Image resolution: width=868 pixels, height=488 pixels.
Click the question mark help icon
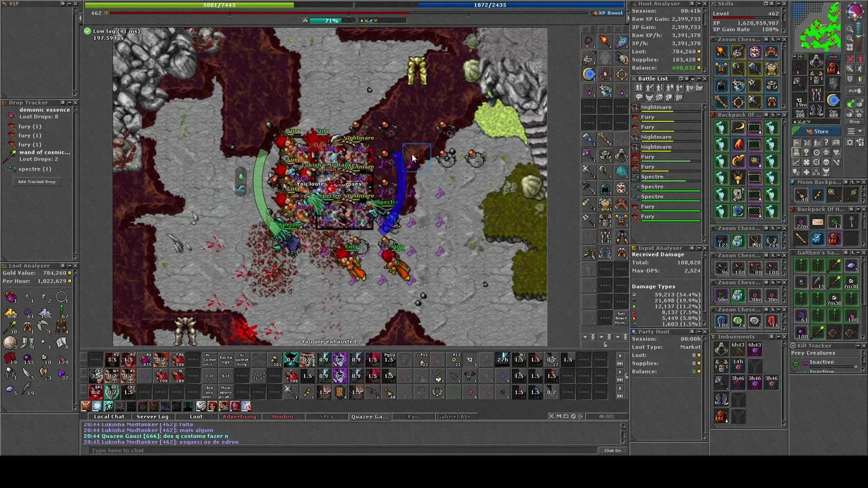(x=826, y=142)
